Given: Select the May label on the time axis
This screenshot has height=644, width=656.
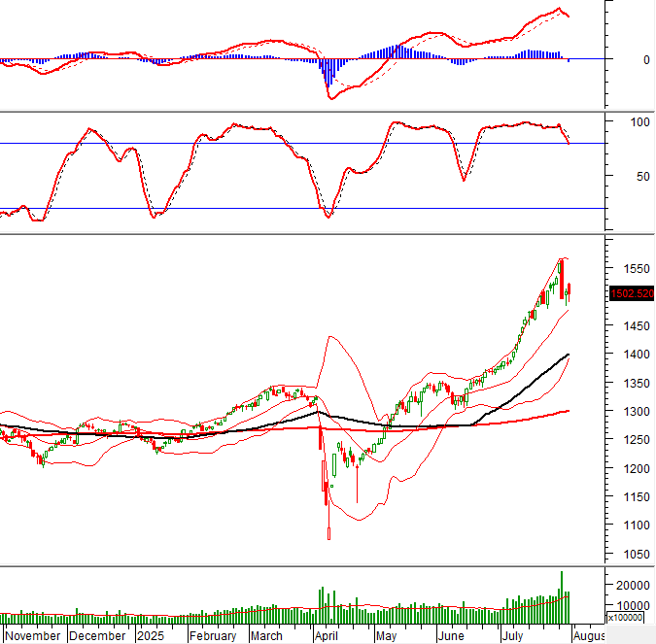Looking at the screenshot, I should tap(386, 636).
